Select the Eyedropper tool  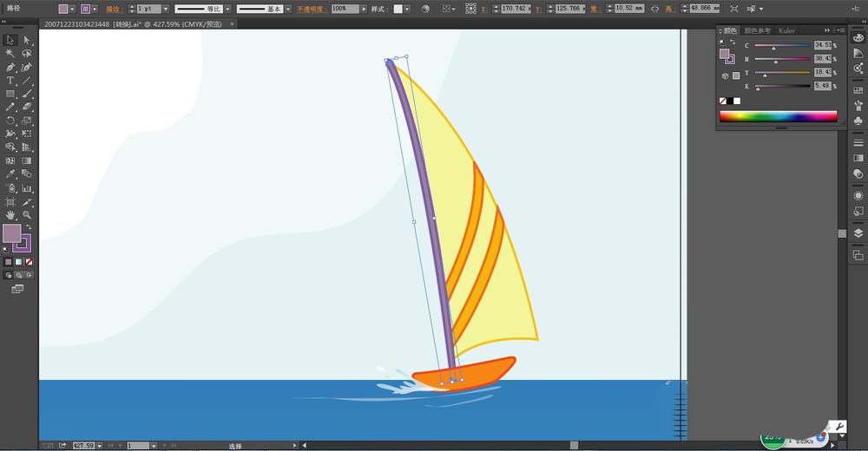click(10, 173)
